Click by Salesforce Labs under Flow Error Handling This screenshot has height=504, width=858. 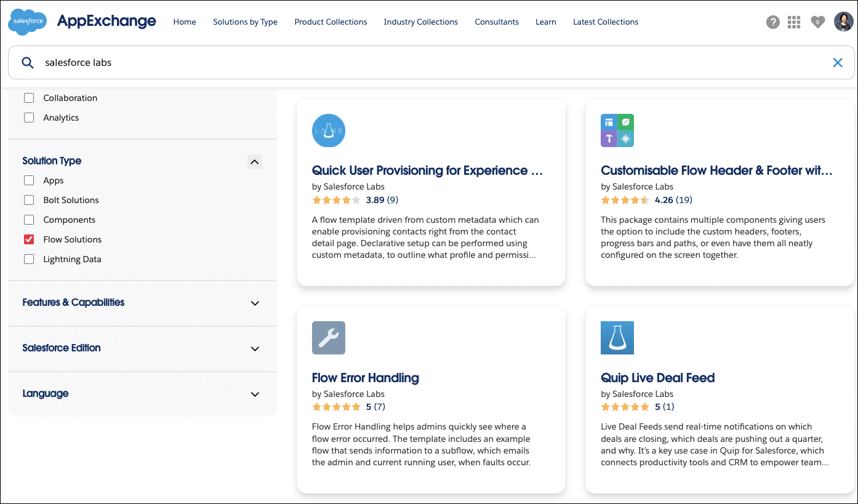point(348,394)
